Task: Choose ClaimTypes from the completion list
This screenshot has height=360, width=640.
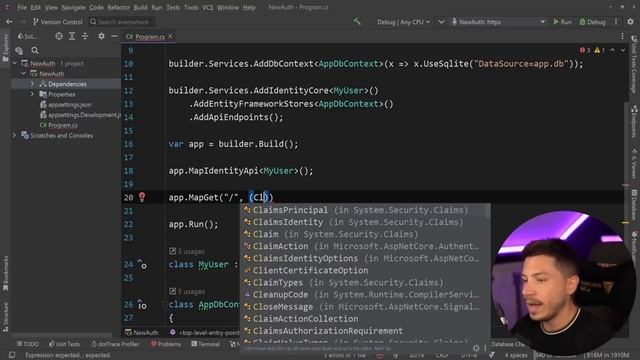Action: tap(364, 282)
